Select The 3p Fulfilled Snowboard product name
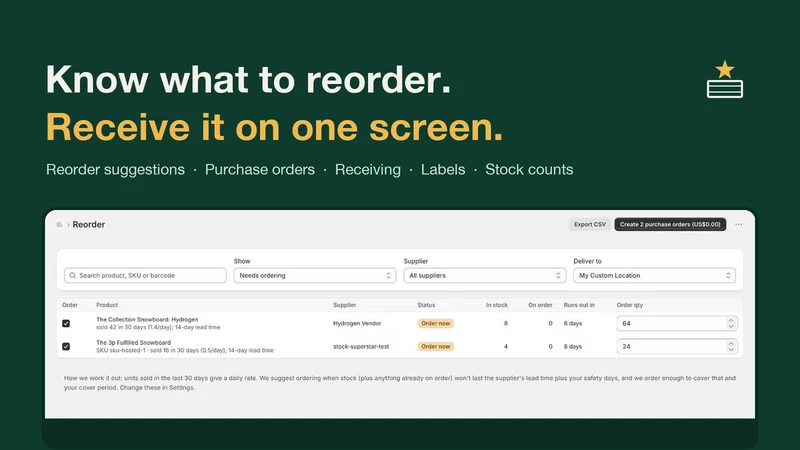The height and width of the screenshot is (450, 800). pyautogui.click(x=134, y=343)
